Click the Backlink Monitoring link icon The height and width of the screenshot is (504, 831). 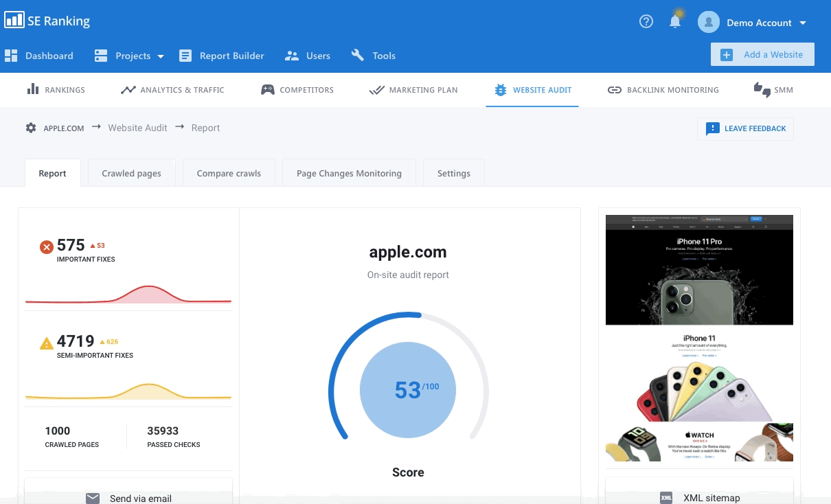coord(615,90)
